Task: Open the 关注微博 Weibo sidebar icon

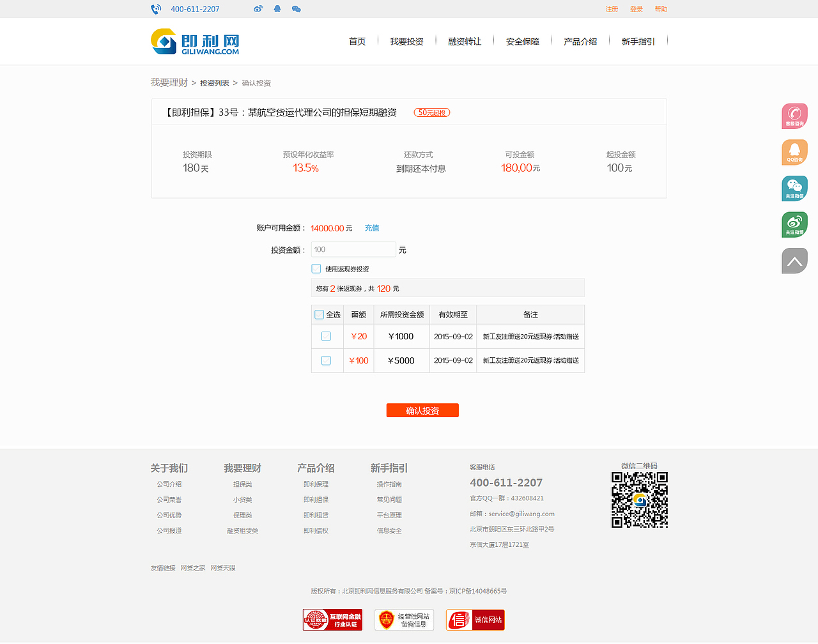Action: click(794, 224)
